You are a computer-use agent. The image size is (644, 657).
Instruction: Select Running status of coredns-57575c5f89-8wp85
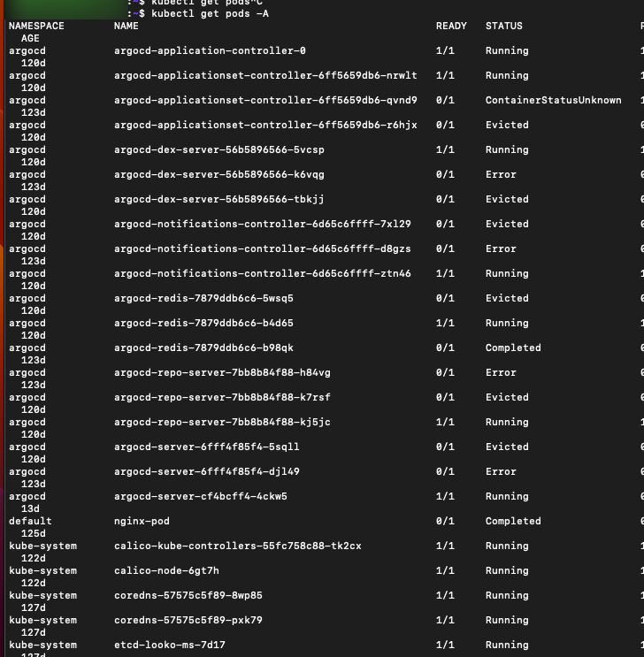point(507,595)
